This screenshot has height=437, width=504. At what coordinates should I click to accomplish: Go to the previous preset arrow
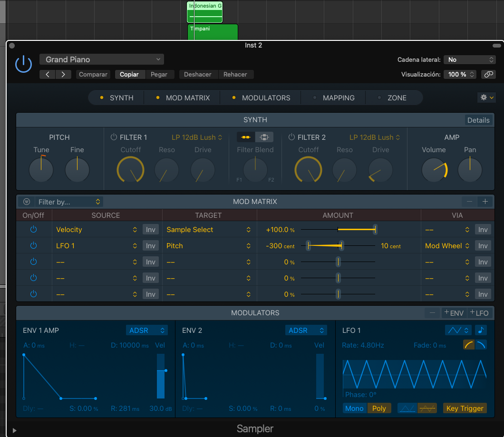click(48, 74)
